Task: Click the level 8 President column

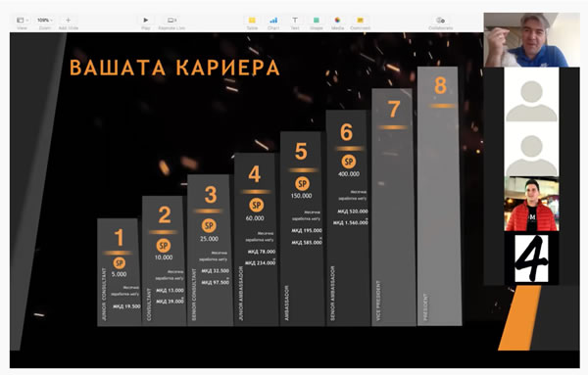Action: point(439,196)
